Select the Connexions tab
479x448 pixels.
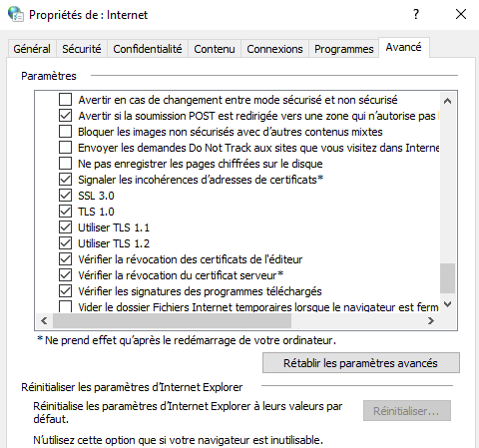pyautogui.click(x=274, y=49)
